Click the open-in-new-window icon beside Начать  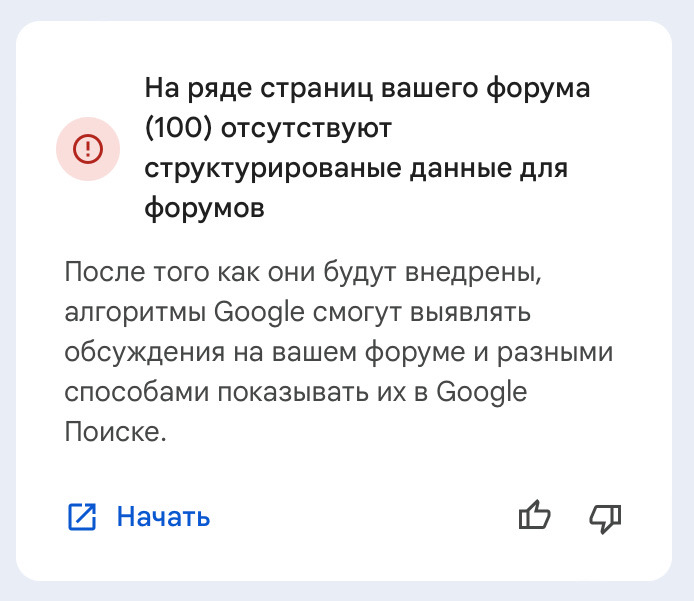(82, 516)
